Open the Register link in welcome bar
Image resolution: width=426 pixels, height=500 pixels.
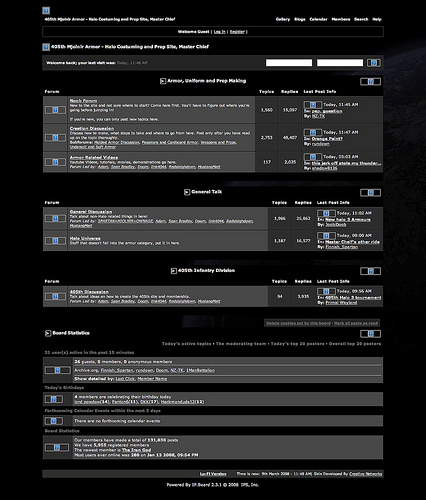click(237, 32)
